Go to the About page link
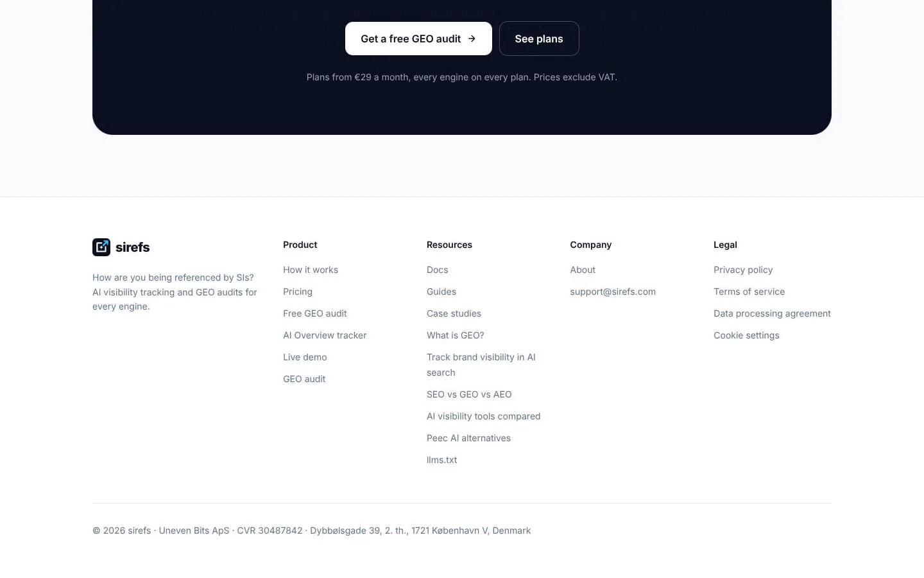Screen dimensions: 924x578 583,270
